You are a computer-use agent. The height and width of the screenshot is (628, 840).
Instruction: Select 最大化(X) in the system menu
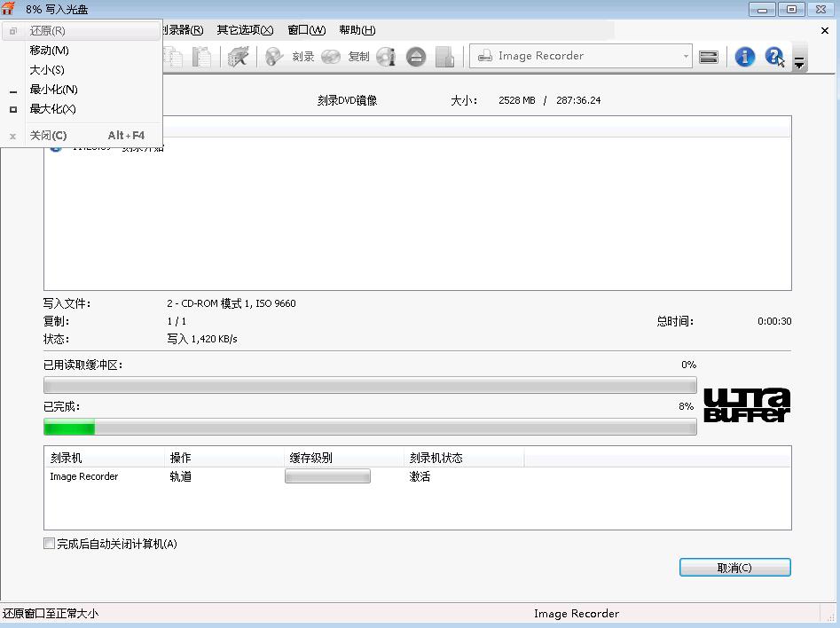pos(53,109)
